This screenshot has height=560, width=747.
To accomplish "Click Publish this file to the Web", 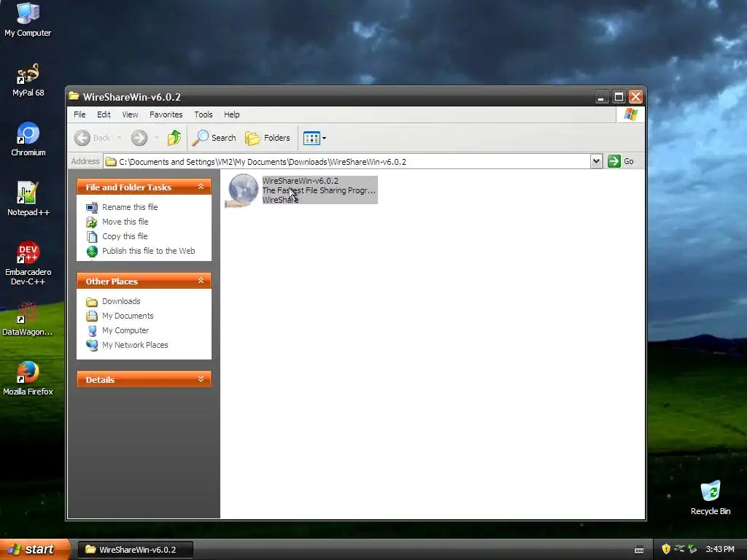I will point(141,251).
